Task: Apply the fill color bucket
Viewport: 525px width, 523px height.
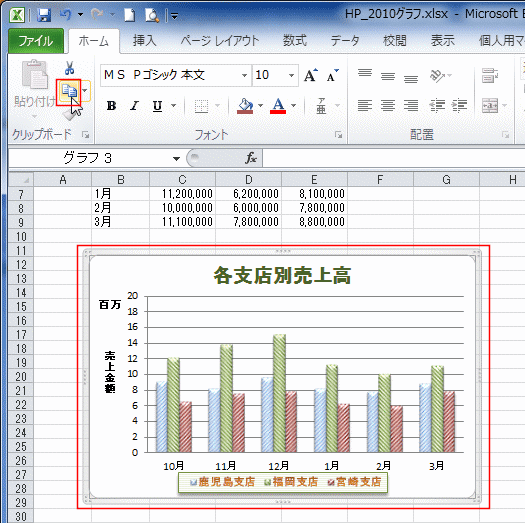Action: (x=245, y=106)
